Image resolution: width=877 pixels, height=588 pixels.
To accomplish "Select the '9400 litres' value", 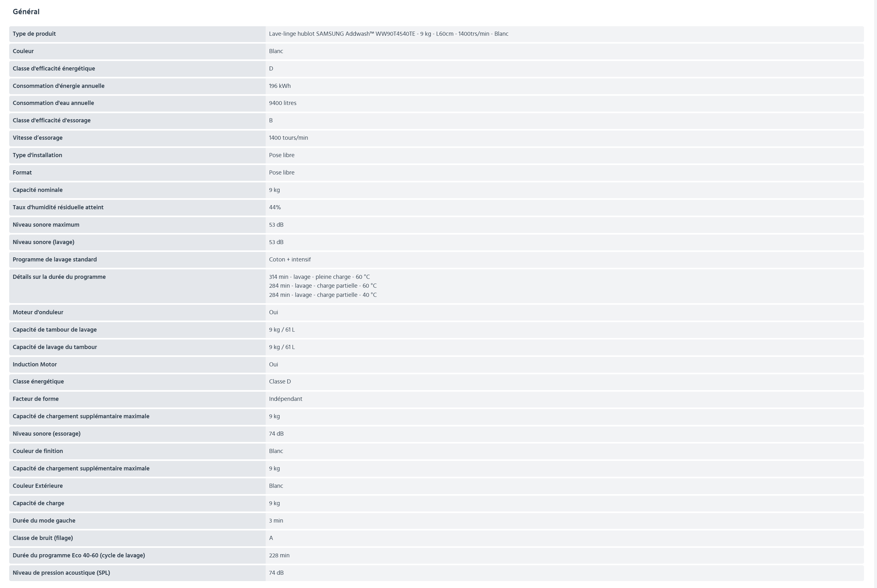I will (x=282, y=103).
